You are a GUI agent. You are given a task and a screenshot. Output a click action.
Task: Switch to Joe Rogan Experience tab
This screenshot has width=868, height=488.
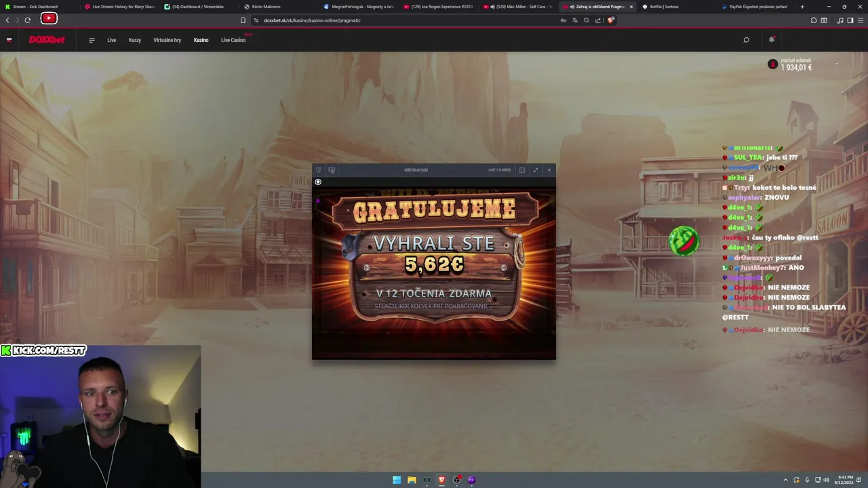[x=438, y=7]
